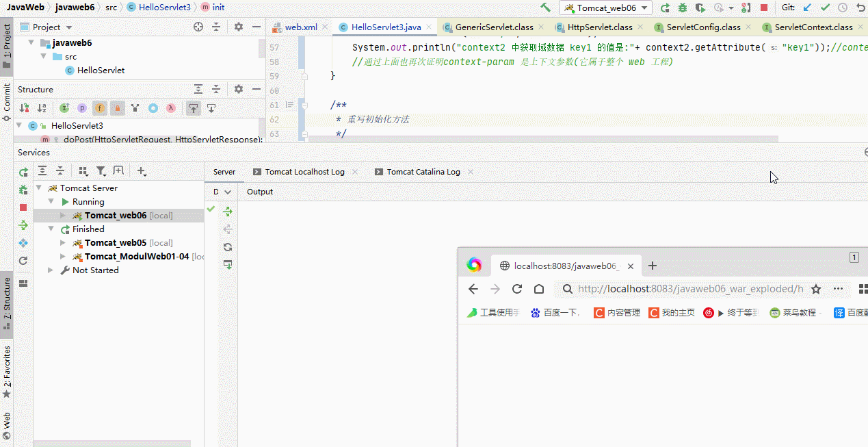Toggle show fields in Structure
This screenshot has width=868, height=447.
click(100, 108)
